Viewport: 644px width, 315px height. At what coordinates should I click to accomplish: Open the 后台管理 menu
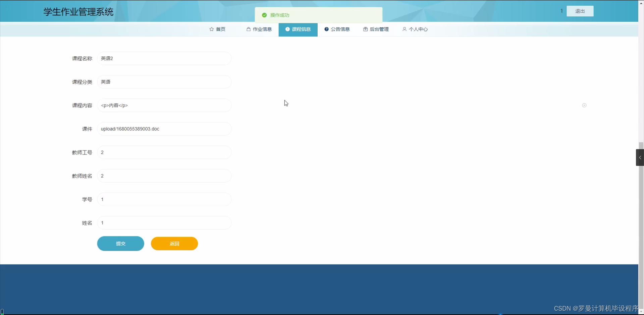pos(379,29)
